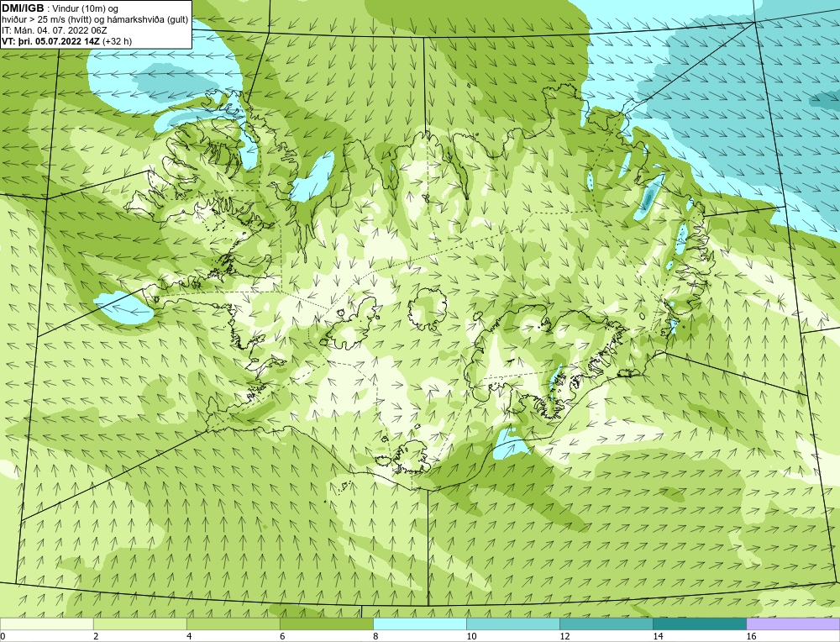
Task: Click the darker teal 12–14 m/s legend swatch
Action: point(606,624)
